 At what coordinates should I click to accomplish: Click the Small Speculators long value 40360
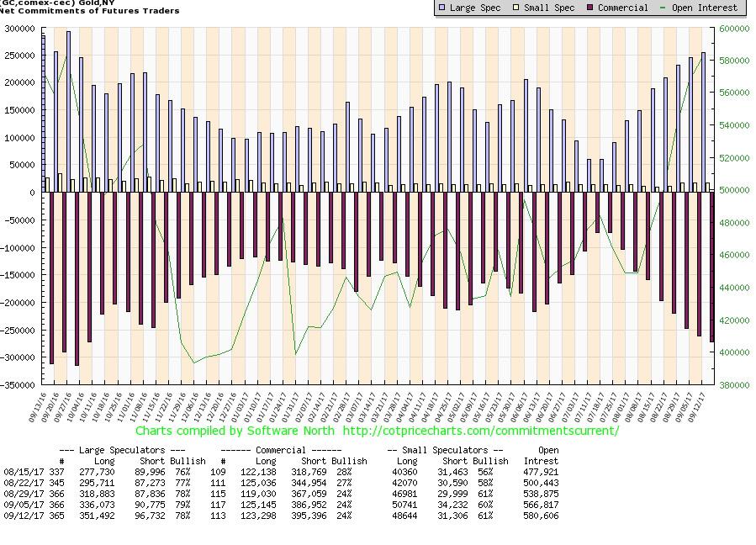[404, 472]
